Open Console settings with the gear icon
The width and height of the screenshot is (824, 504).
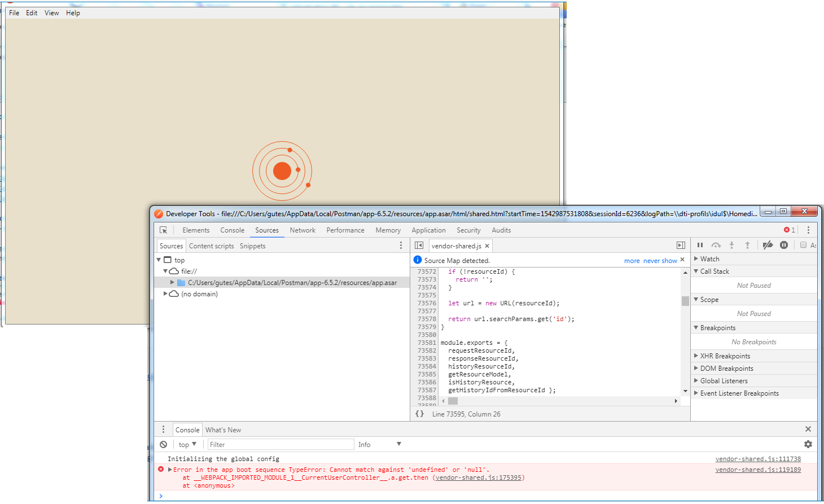(x=808, y=444)
